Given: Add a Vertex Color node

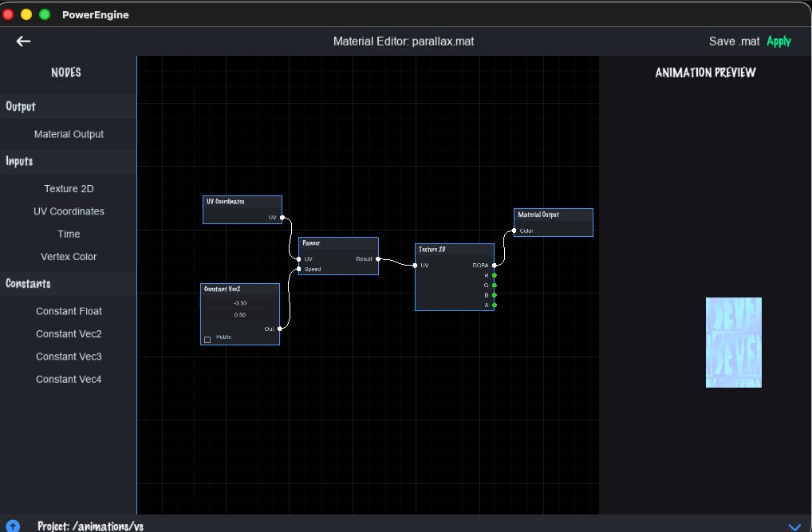Looking at the screenshot, I should coord(69,256).
